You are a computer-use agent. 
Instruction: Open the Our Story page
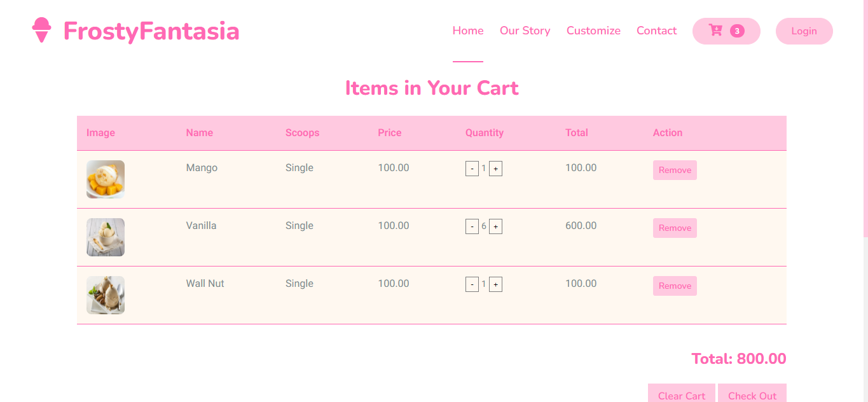point(525,31)
